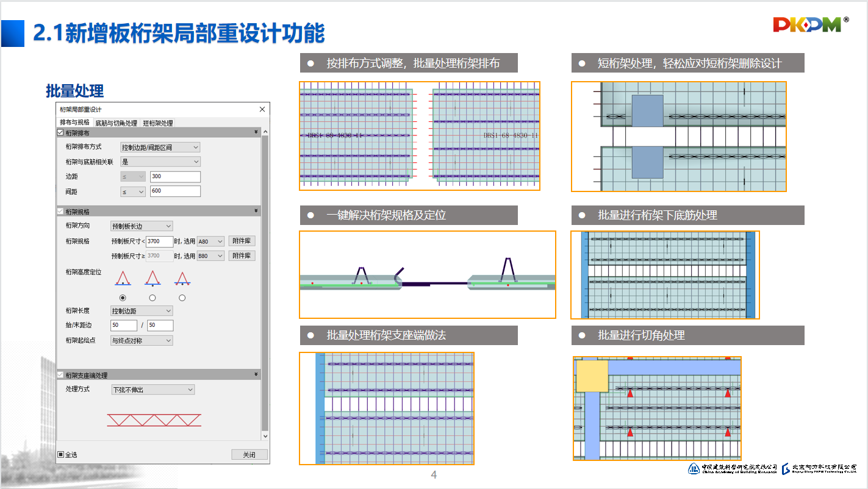868x489 pixels.
Task: Click the heading 一键解决桁架规格及定位
Action: (386, 215)
